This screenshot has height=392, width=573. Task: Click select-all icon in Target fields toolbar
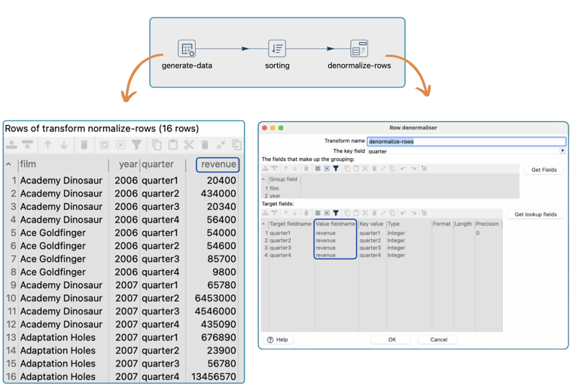click(x=318, y=213)
